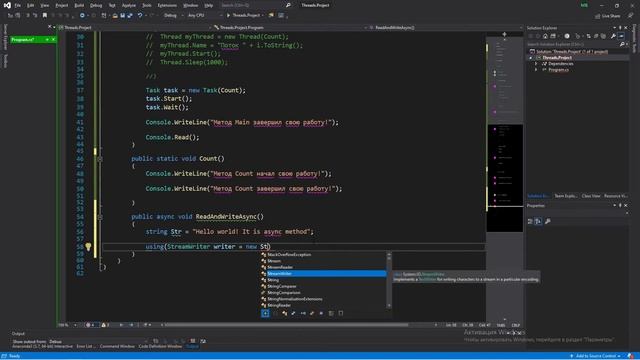Viewport: 640px width, 360px height.
Task: Open the Error List tab
Action: (86, 347)
